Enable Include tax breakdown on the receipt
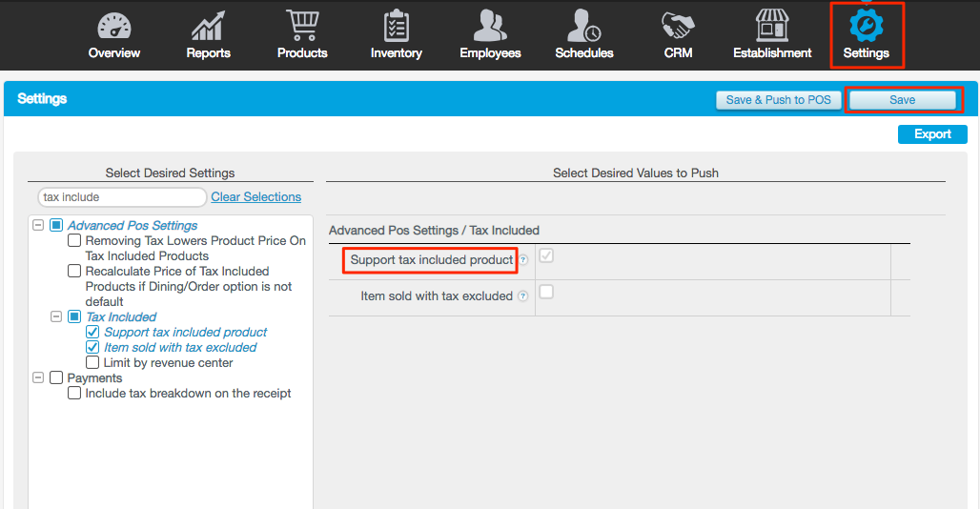The width and height of the screenshot is (980, 509). point(74,394)
